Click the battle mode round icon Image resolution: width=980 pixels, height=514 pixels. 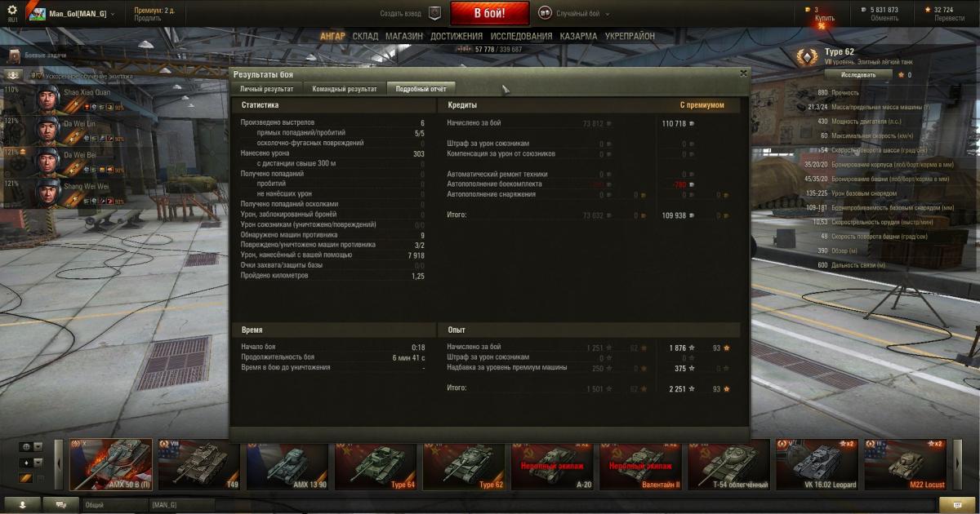[545, 13]
